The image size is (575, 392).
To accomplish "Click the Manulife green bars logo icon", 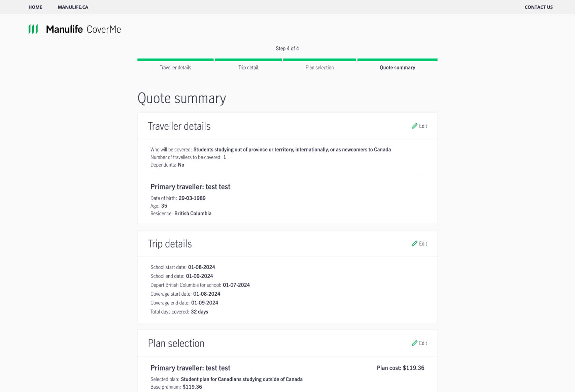I will 33,29.
